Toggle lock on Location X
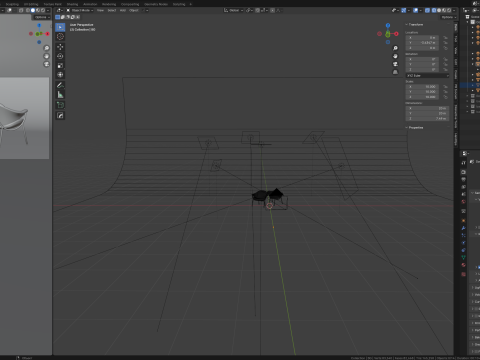The height and width of the screenshot is (360, 480). pos(445,38)
